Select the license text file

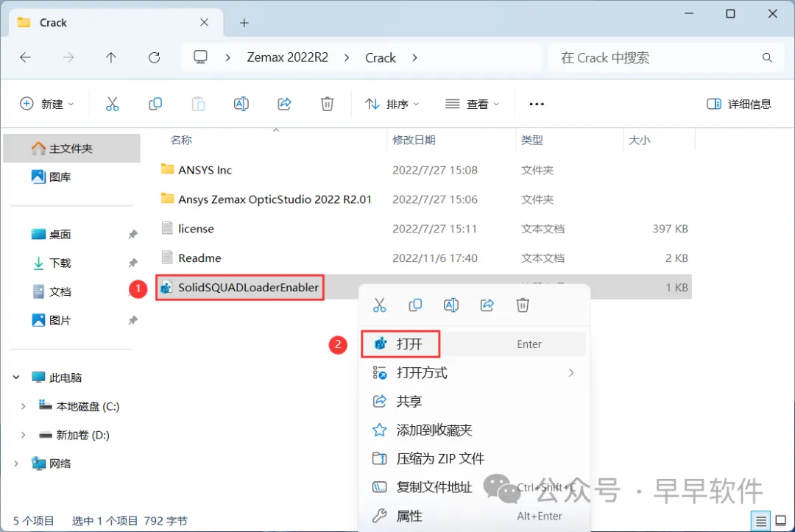(423, 229)
